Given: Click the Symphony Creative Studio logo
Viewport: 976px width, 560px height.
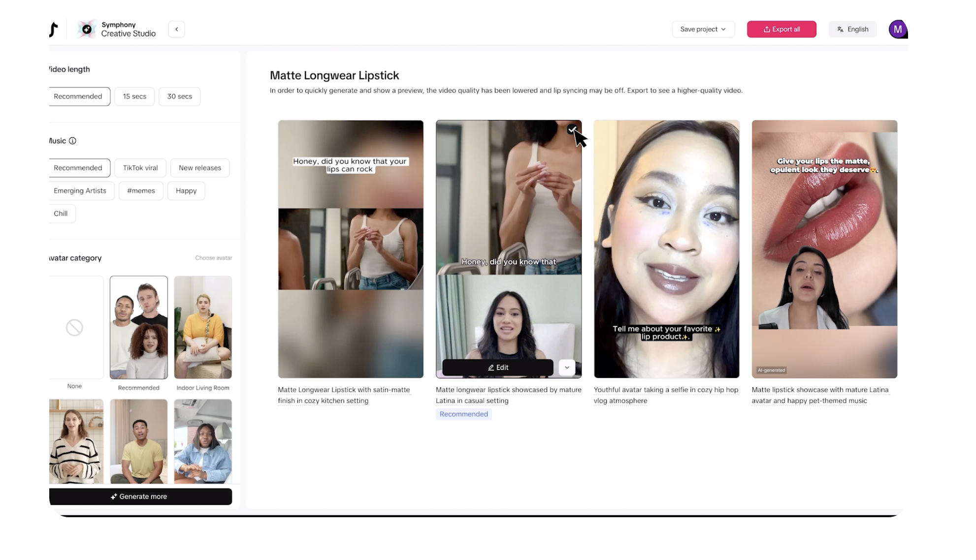Looking at the screenshot, I should coord(87,30).
